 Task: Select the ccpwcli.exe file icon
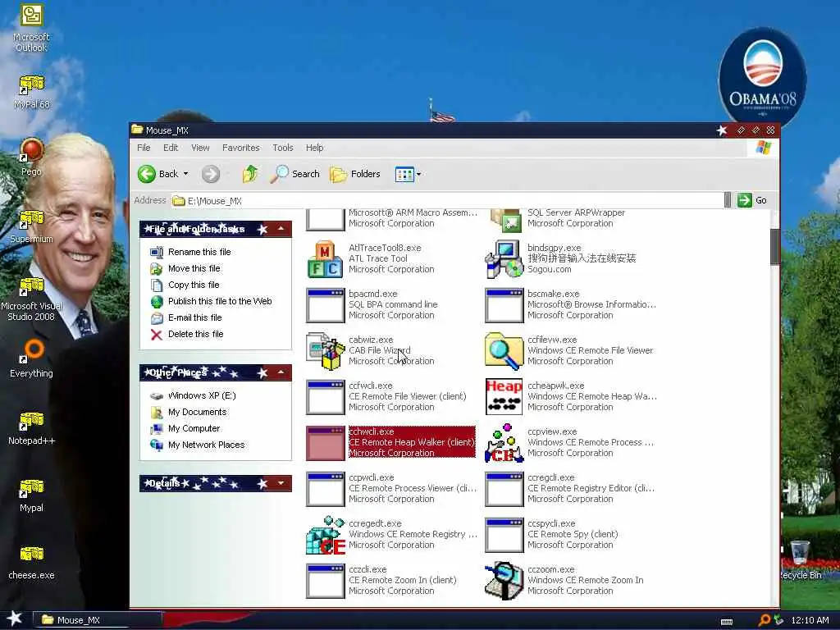(325, 489)
